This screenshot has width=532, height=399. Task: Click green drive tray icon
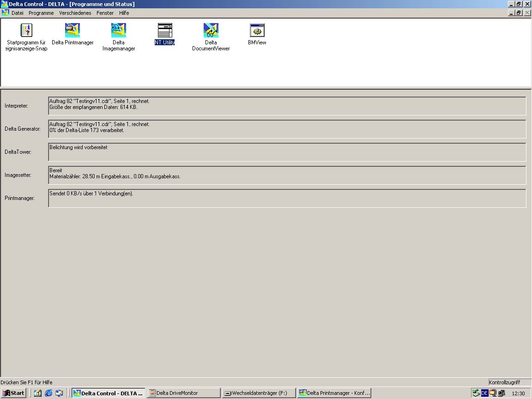point(476,393)
